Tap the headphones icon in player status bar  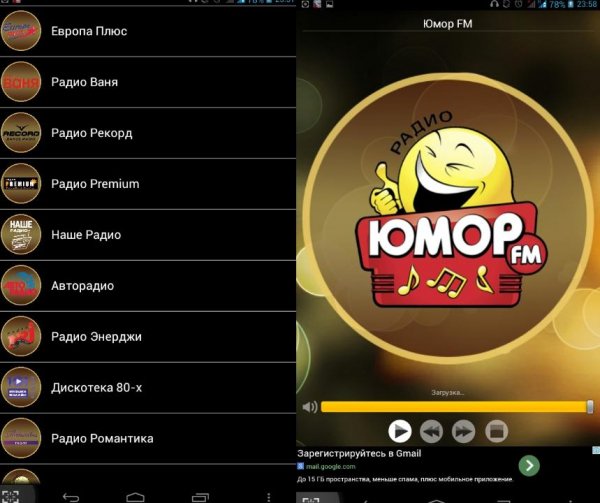coord(494,4)
